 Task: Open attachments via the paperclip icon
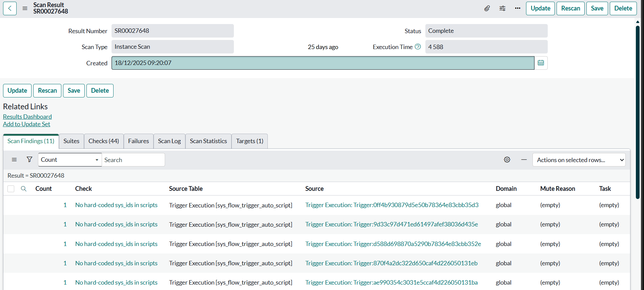[487, 8]
